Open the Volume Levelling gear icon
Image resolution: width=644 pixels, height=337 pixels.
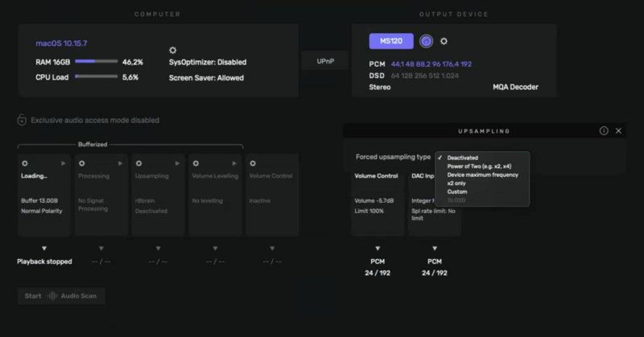(196, 163)
